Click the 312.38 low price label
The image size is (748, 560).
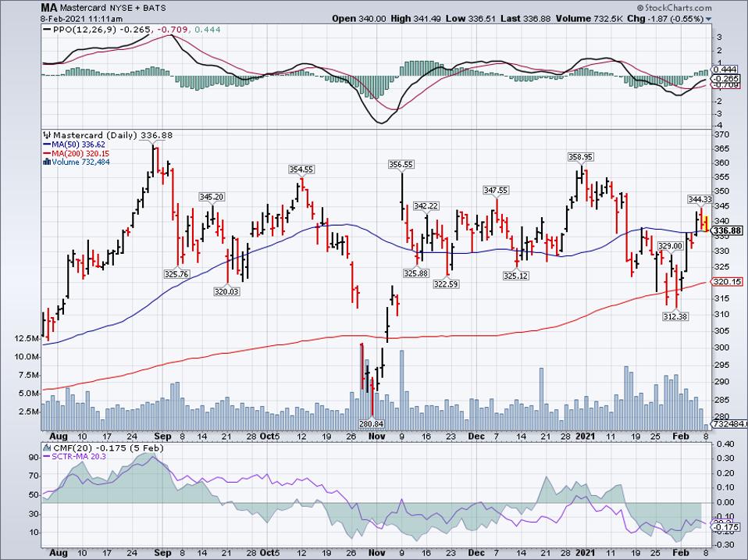(x=675, y=316)
